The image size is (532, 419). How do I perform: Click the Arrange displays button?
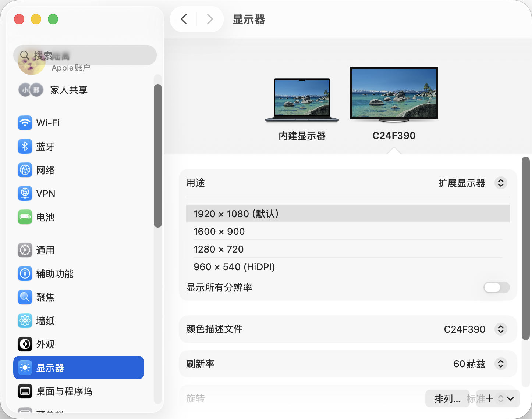[x=447, y=399]
